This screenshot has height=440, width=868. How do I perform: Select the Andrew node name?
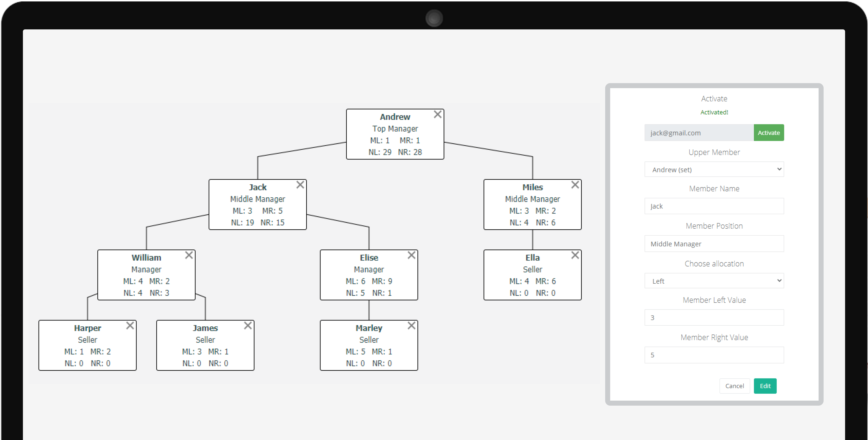[x=395, y=117]
